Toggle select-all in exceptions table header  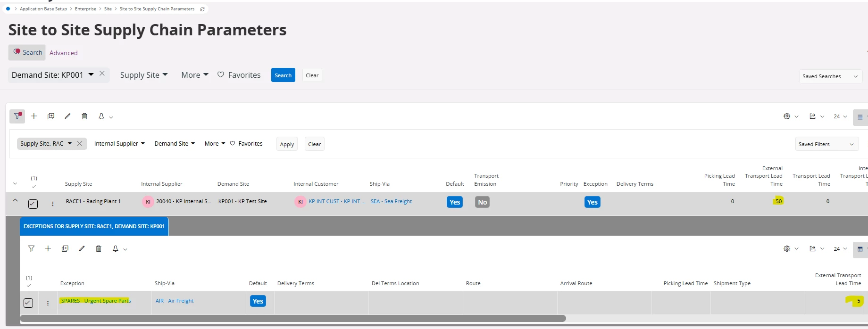point(29,285)
